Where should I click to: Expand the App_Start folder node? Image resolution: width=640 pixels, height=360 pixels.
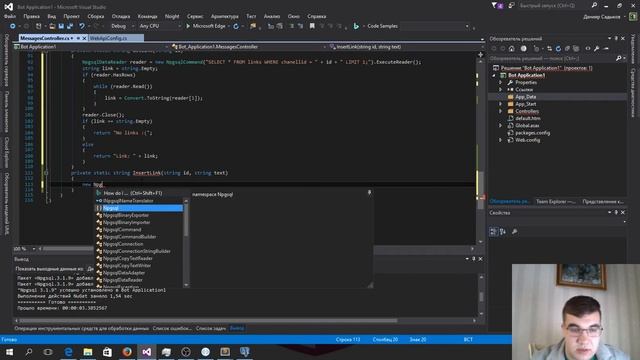coord(500,104)
